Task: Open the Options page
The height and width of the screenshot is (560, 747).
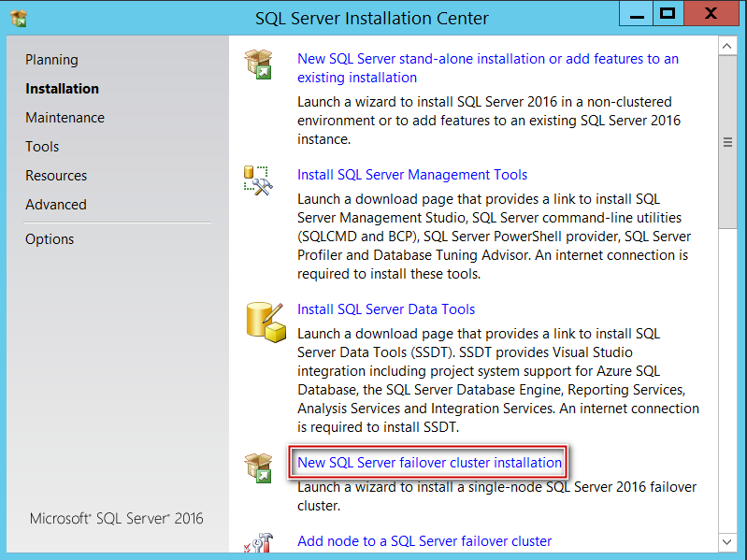Action: 50,239
